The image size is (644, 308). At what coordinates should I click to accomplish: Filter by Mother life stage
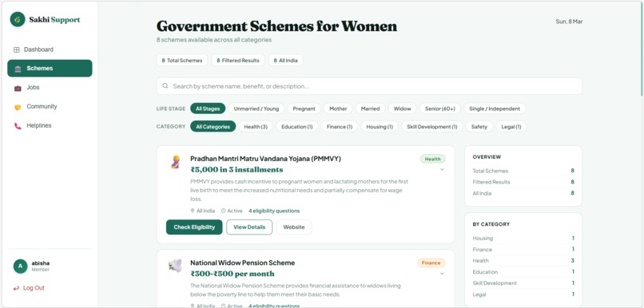(338, 109)
